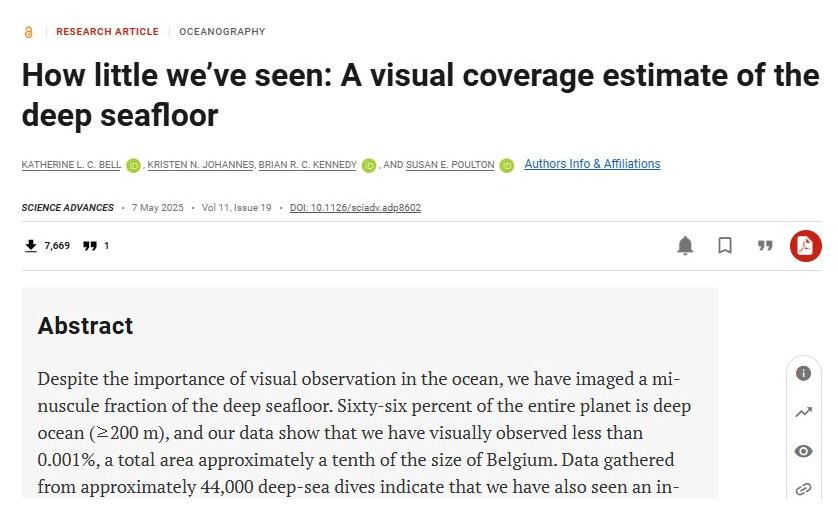
Task: Show article information via sidebar info icon
Action: [803, 373]
